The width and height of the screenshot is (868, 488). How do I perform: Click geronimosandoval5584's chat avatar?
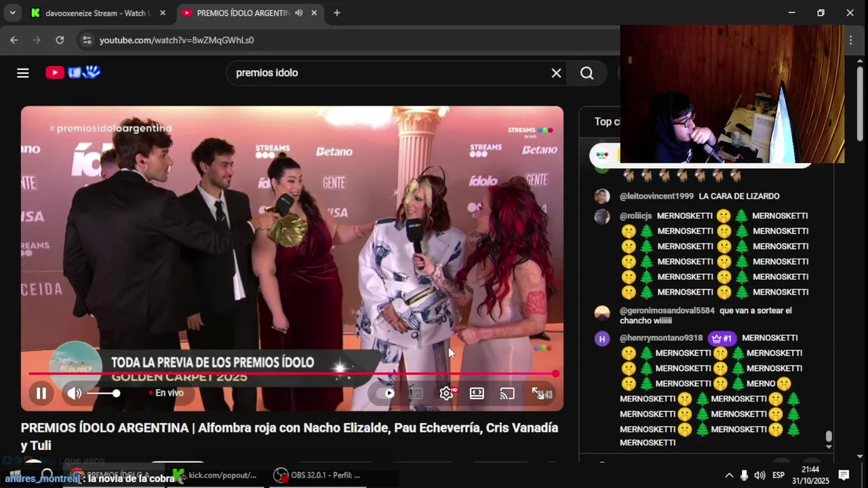pos(602,312)
